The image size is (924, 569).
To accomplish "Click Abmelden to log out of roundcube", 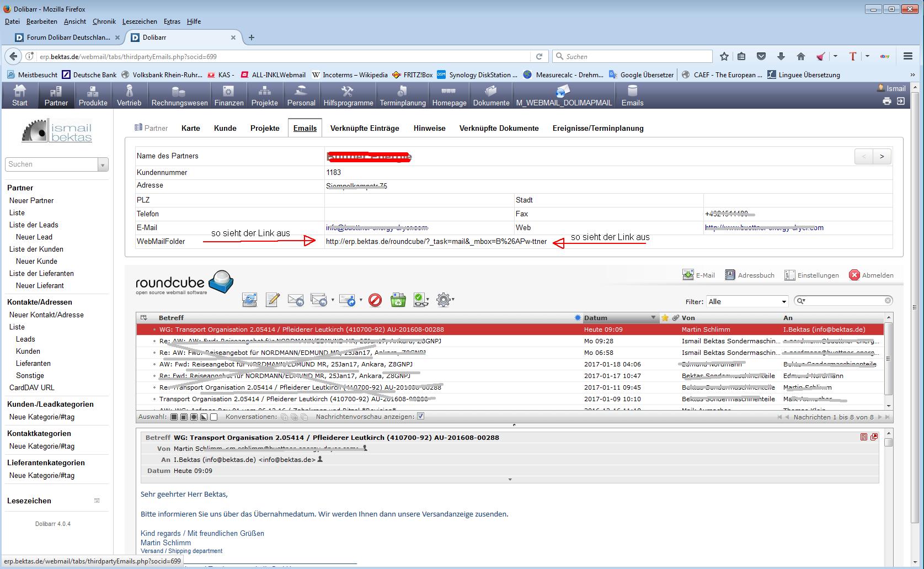I will 871,275.
